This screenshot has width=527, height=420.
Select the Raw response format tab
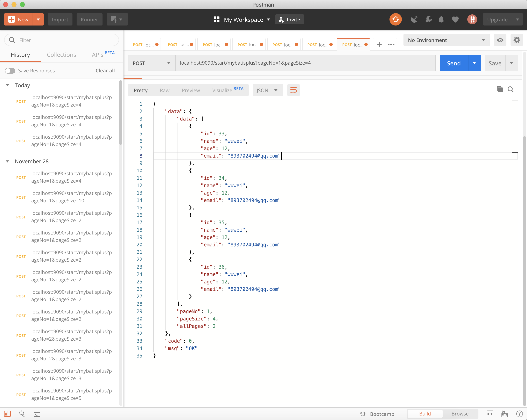coord(165,90)
